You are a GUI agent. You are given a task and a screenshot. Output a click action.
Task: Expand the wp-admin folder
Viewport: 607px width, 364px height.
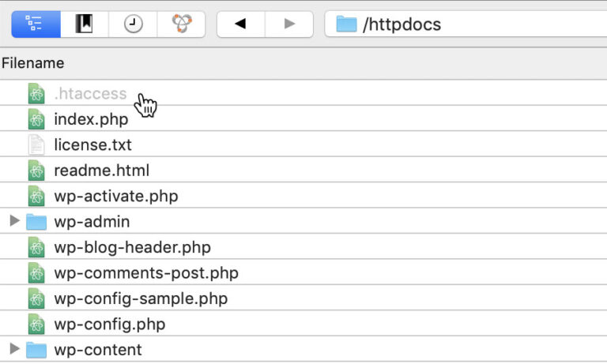point(14,221)
